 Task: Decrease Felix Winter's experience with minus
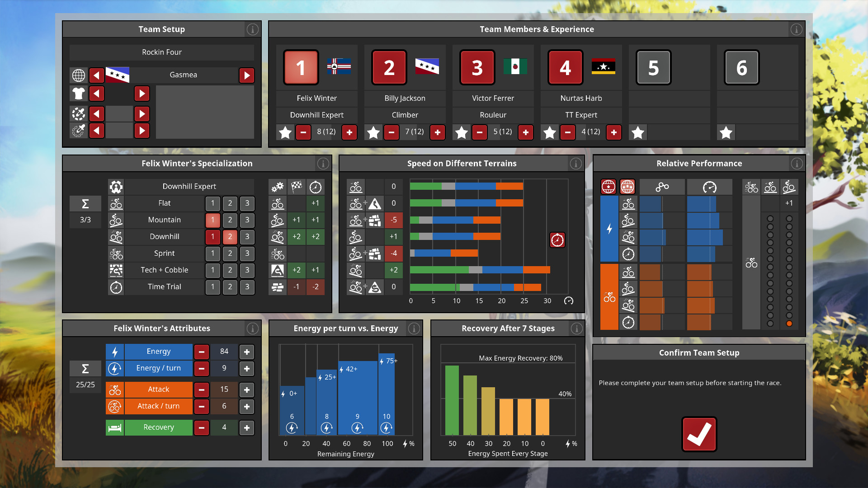coord(303,132)
